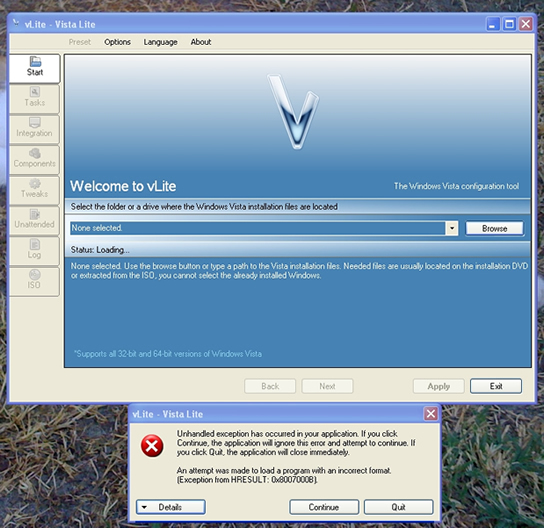The height and width of the screenshot is (528, 544).
Task: Click the Back button
Action: [x=270, y=386]
